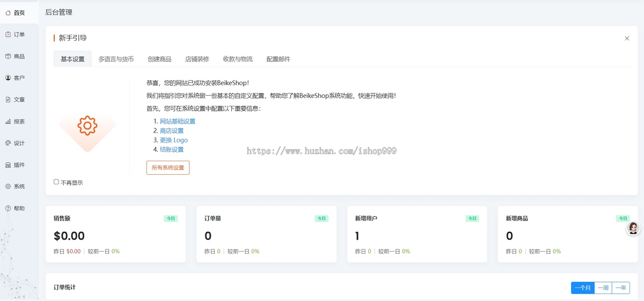Switch to the 多语言与货币 tab
This screenshot has width=644, height=301.
click(116, 59)
